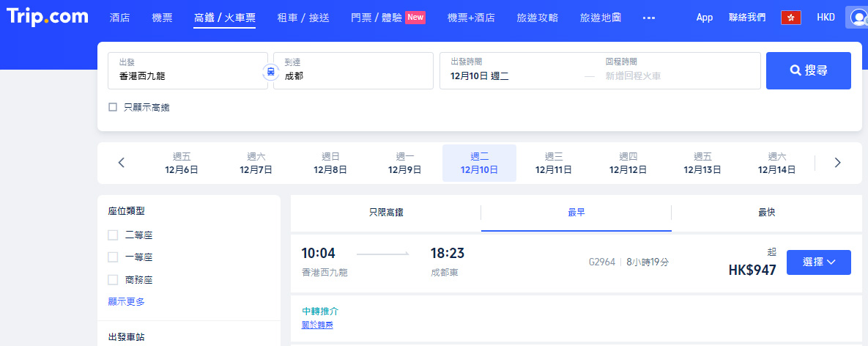
Task: Switch to the 最快 sort tab
Action: pyautogui.click(x=766, y=213)
